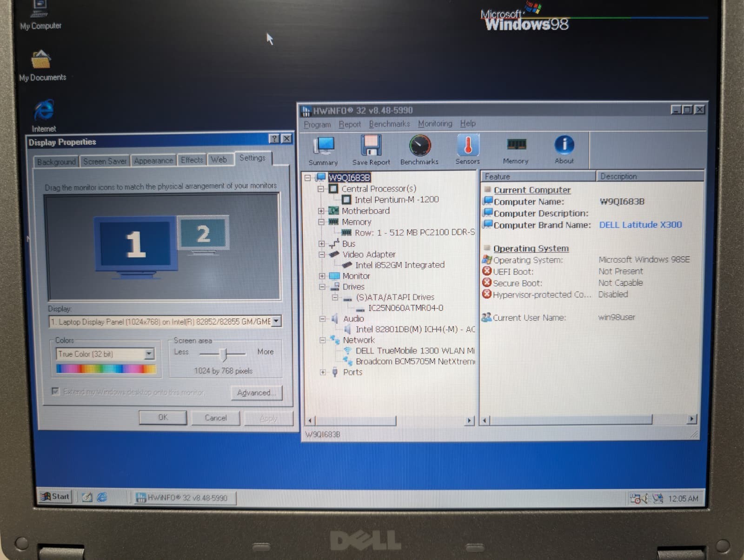Click the Show Desktop quick launch icon
This screenshot has width=744, height=560.
87,497
